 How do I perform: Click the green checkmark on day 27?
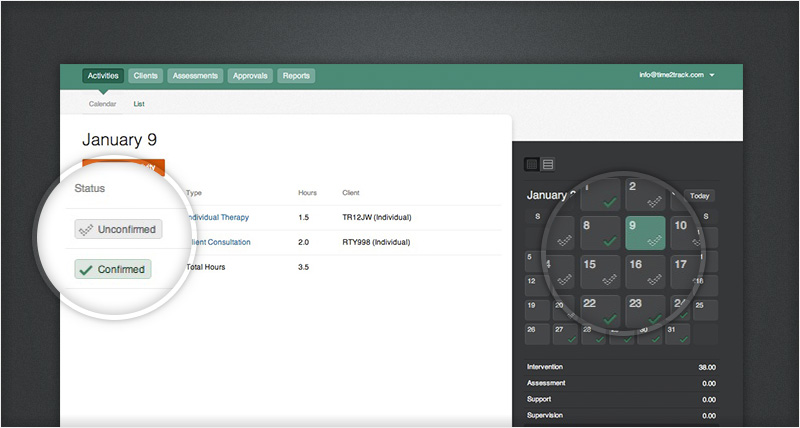571,339
